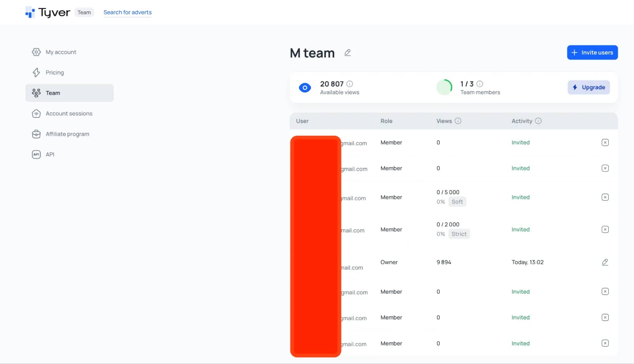The image size is (634, 364).
Task: Click the 20 807 available views number
Action: (x=332, y=84)
